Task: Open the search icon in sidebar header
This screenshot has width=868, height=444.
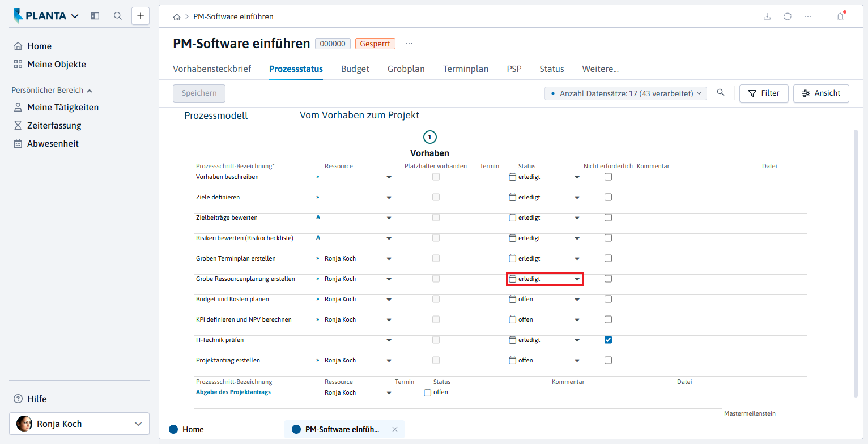Action: (x=118, y=16)
